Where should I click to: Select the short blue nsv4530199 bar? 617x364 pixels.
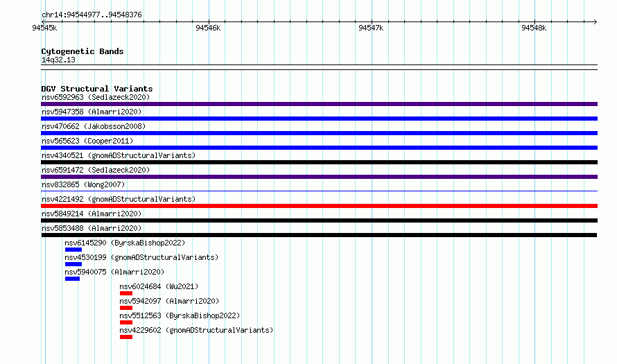(x=73, y=264)
